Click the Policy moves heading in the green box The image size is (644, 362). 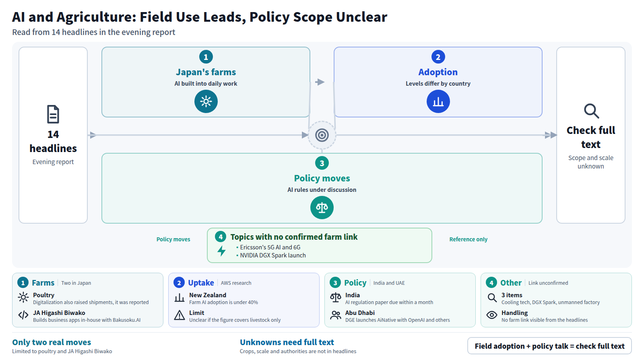tap(322, 178)
